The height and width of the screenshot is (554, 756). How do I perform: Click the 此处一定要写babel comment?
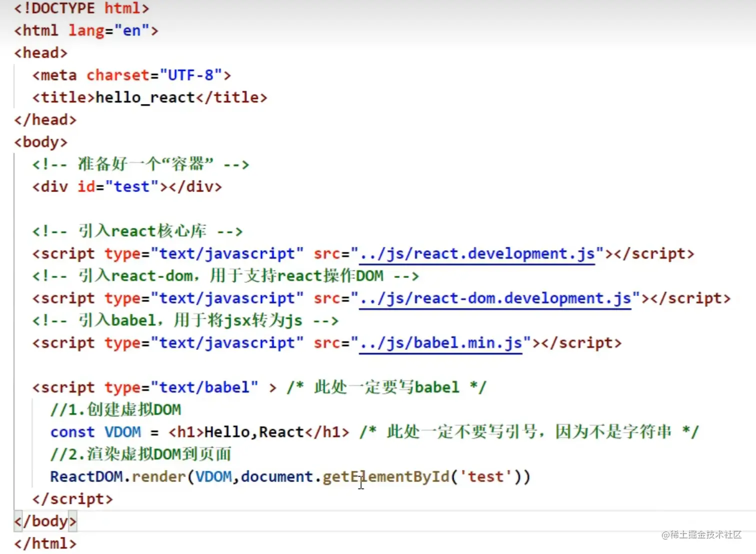386,387
